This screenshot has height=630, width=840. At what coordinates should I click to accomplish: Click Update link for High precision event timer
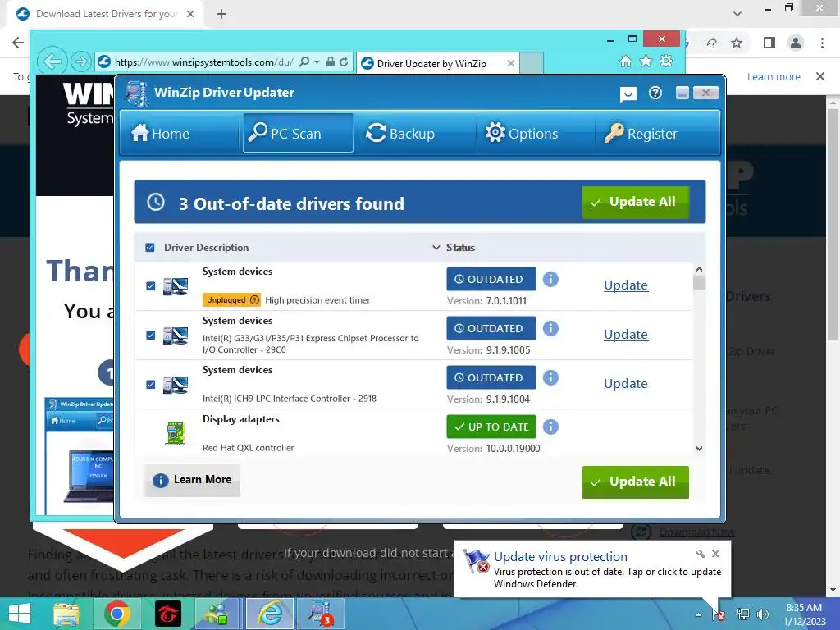pos(625,285)
